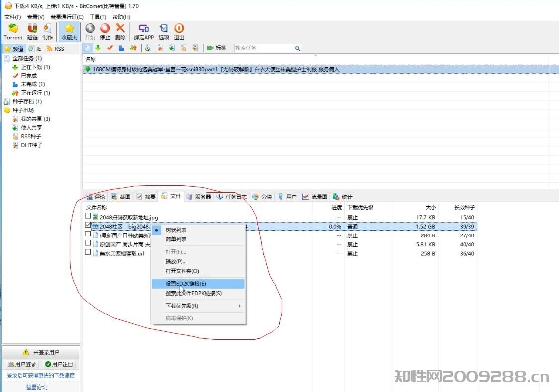Image resolution: width=559 pixels, height=392 pixels.
Task: Check the 无水印源幅獲取.url file checkbox
Action: pos(88,253)
